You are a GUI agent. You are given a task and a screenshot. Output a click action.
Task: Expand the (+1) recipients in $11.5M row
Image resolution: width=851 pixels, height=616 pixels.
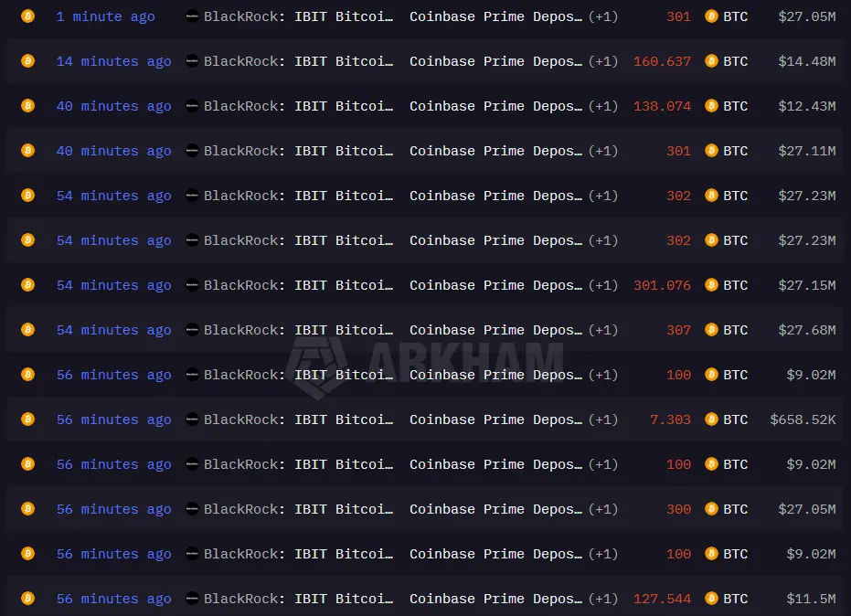(x=603, y=599)
